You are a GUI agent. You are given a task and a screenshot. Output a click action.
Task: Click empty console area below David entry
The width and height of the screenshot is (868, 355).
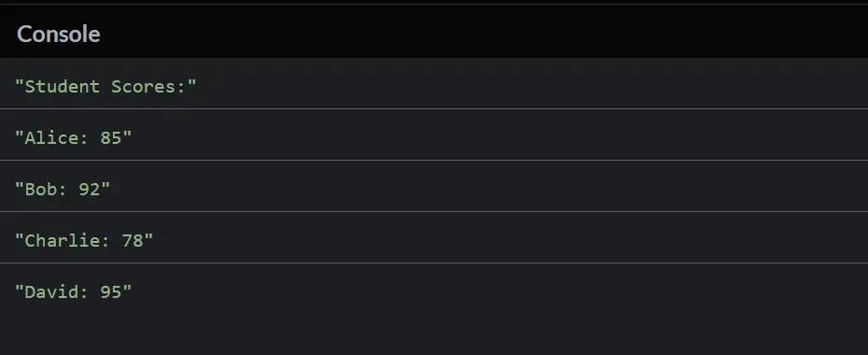pyautogui.click(x=434, y=335)
